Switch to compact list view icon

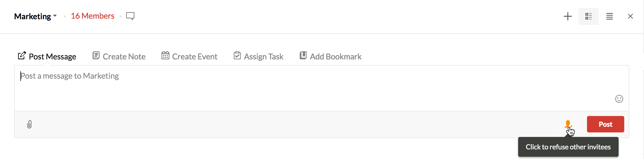click(x=609, y=16)
